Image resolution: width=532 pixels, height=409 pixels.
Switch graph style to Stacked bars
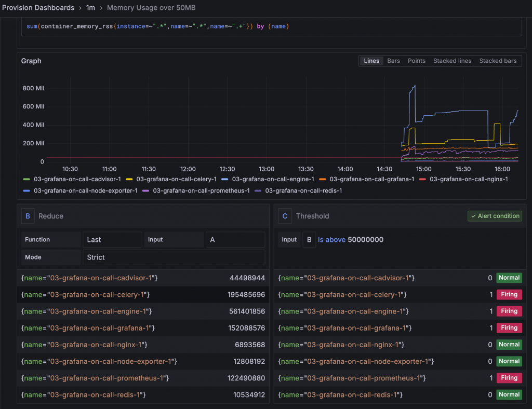click(x=498, y=61)
